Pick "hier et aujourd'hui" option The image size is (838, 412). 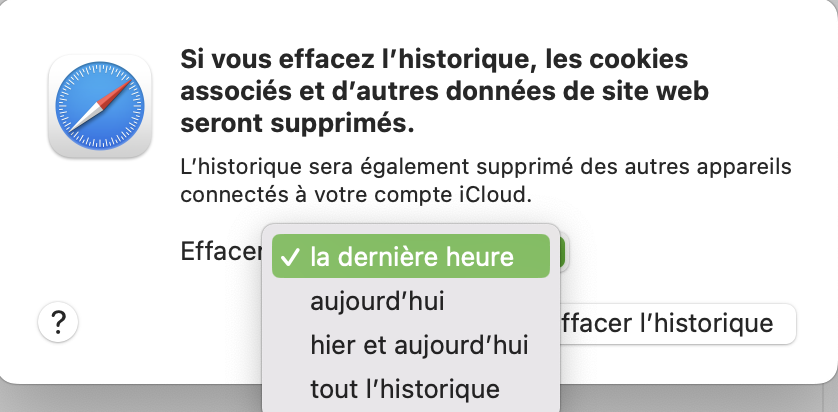point(419,344)
